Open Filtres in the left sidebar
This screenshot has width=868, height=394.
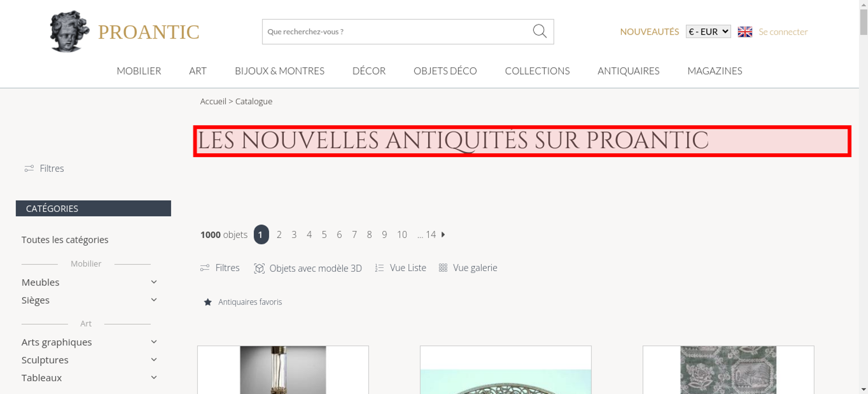44,168
